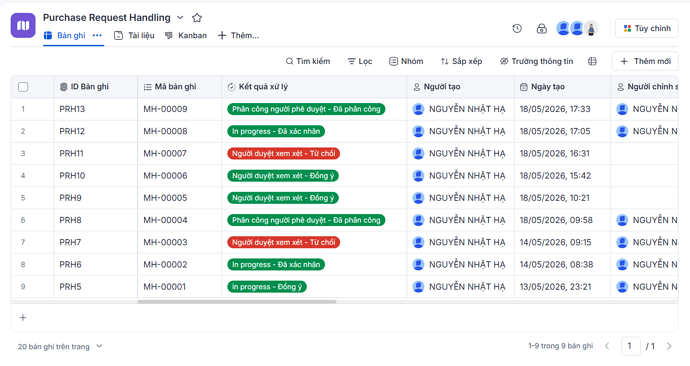Open the Tùy chỉnh customization button
Image resolution: width=690 pixels, height=366 pixels.
[646, 29]
